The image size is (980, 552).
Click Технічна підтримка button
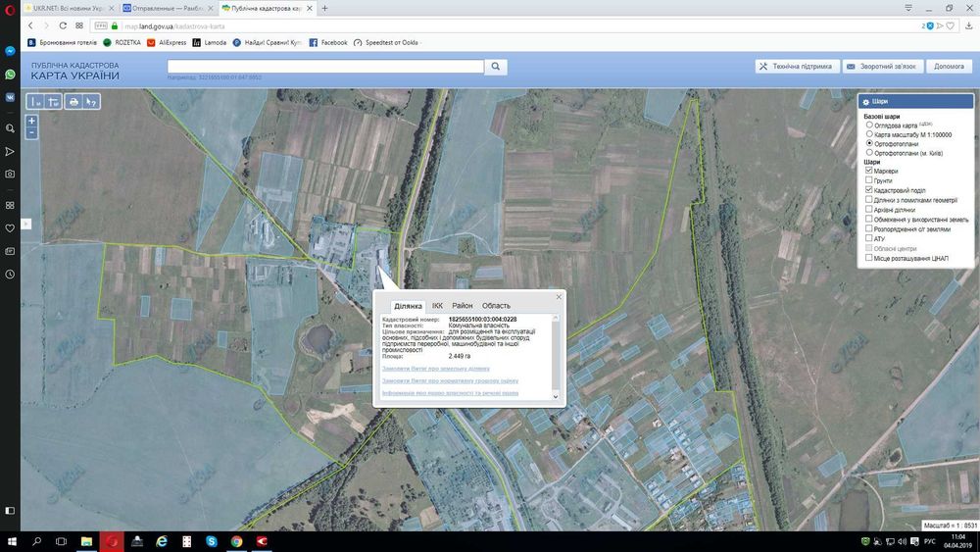pos(796,67)
